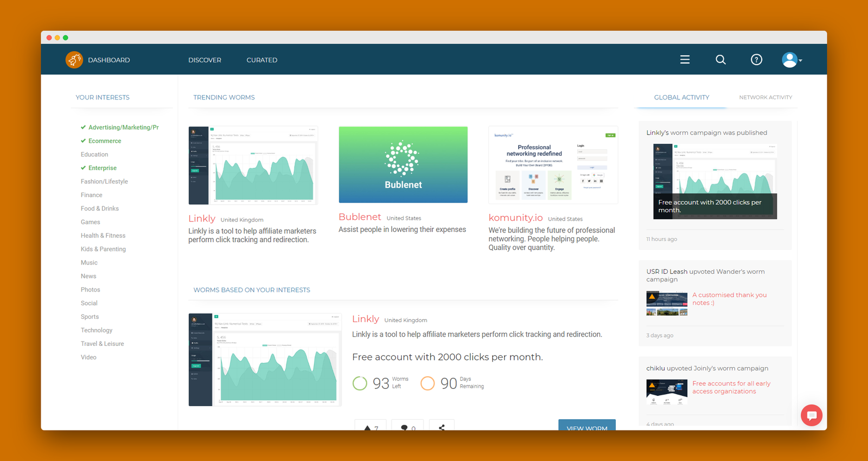Click the 90 Days Remaining progress circle
Image resolution: width=868 pixels, height=461 pixels.
427,383
